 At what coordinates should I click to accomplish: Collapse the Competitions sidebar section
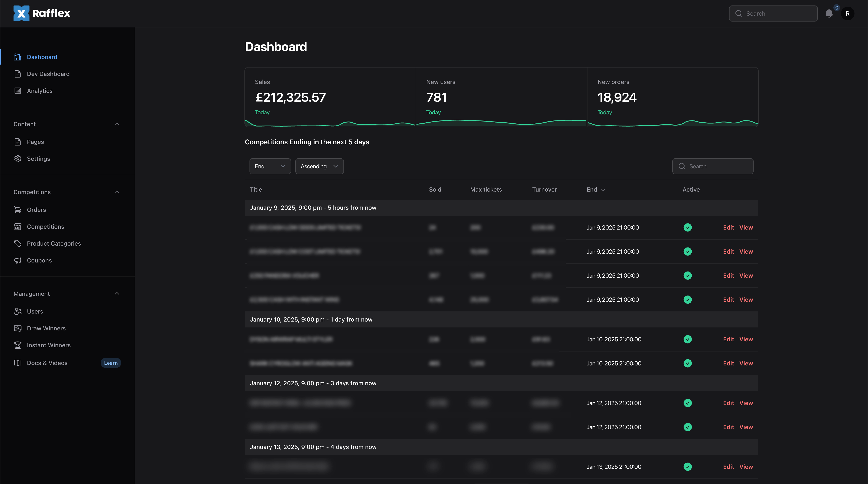point(117,192)
